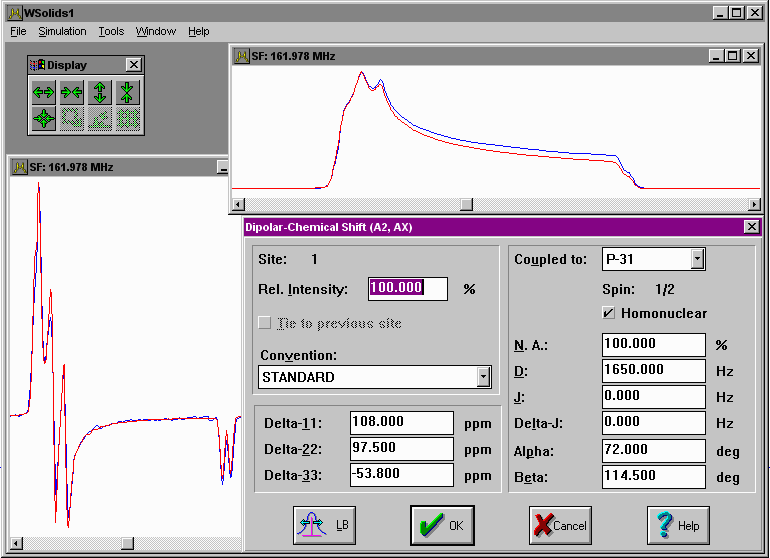
Task: Click the horizontal compress arrows icon
Action: (x=71, y=93)
